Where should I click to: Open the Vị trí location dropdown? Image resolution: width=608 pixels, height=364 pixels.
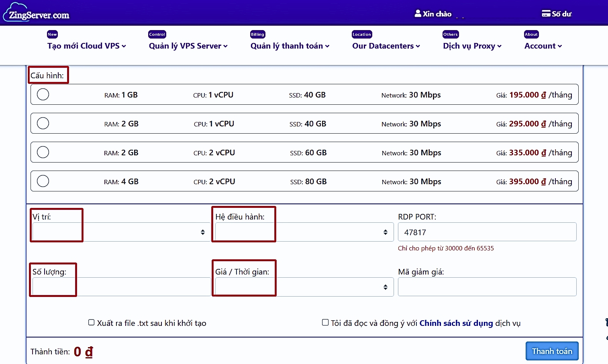point(122,232)
